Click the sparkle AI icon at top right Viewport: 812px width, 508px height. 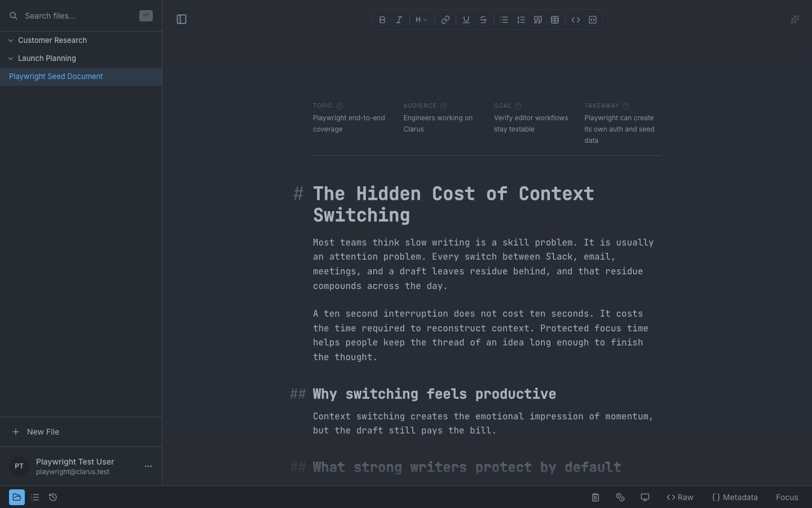tap(795, 19)
